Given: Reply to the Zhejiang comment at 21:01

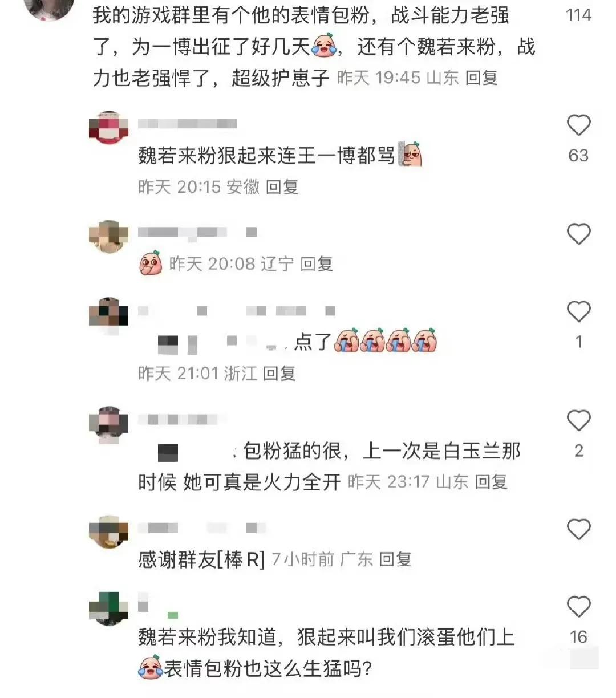Looking at the screenshot, I should tap(279, 373).
